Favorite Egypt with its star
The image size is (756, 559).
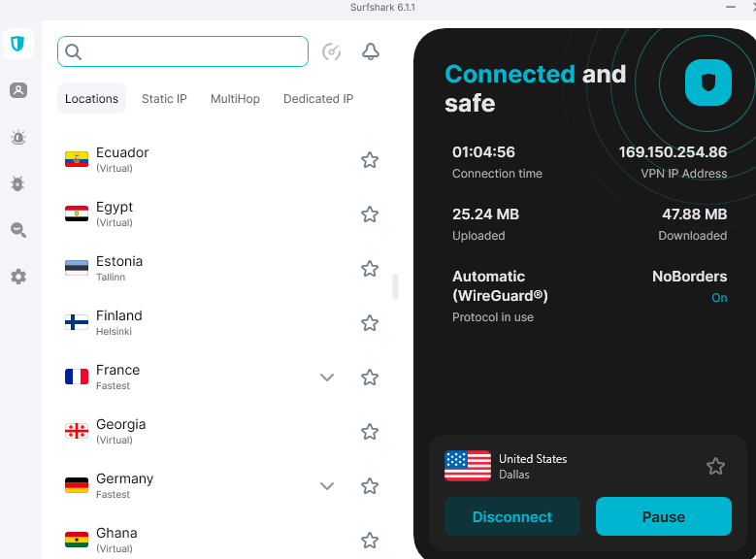370,214
